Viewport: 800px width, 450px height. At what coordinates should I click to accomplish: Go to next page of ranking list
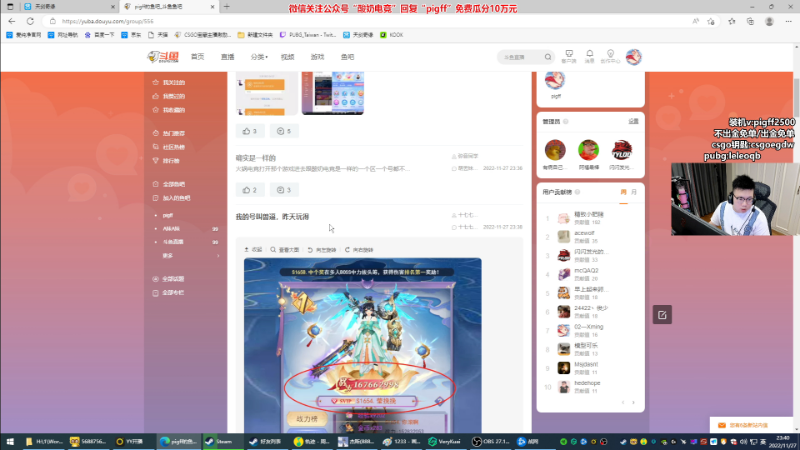(x=634, y=403)
